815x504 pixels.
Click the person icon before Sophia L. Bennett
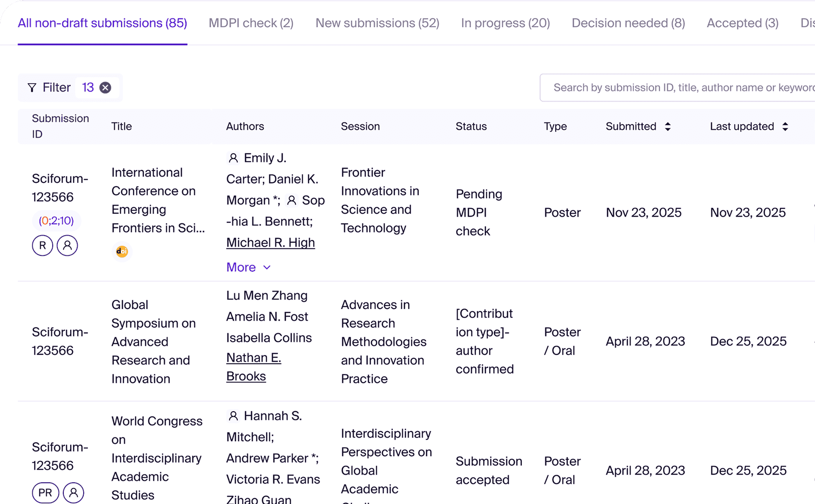coord(291,200)
